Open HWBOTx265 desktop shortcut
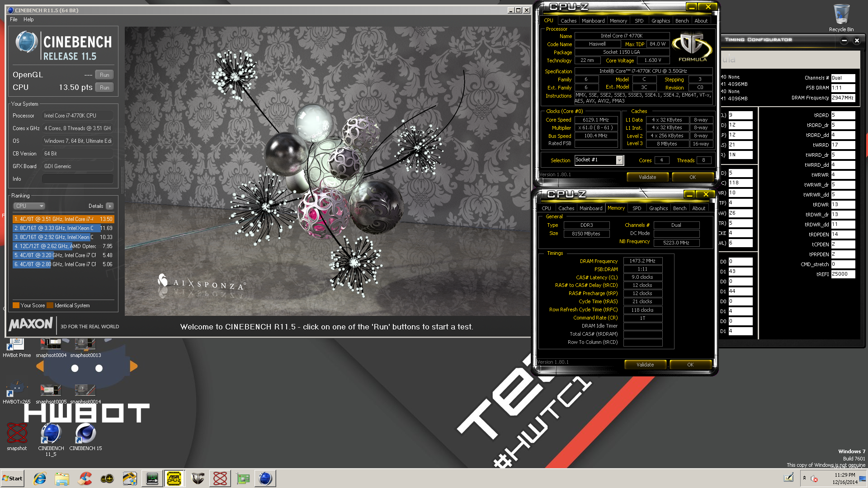Viewport: 868px width, 488px height. [17, 393]
